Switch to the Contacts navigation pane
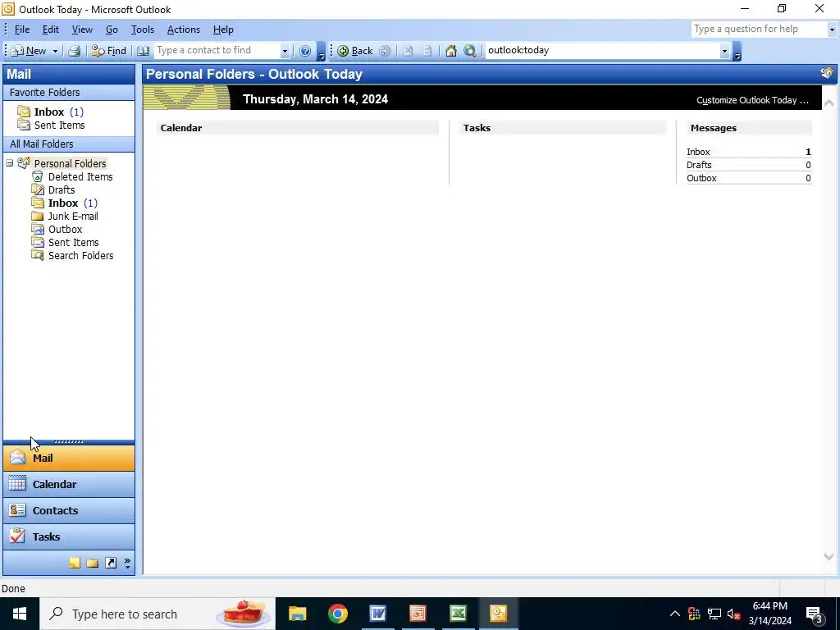This screenshot has height=630, width=840. (x=69, y=510)
